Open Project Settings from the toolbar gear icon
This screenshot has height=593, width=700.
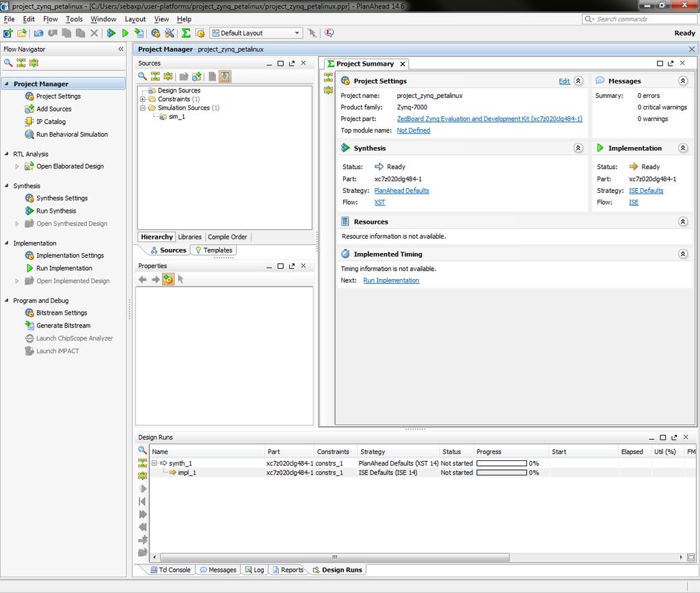tap(155, 33)
